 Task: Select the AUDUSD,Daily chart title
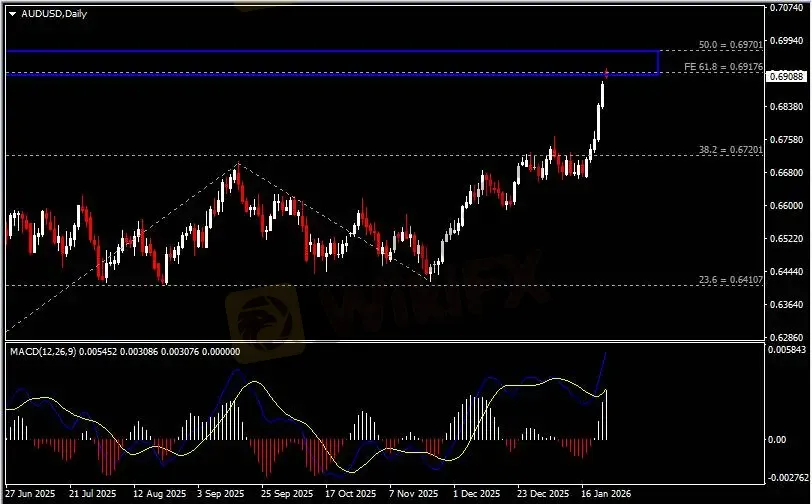coord(54,14)
